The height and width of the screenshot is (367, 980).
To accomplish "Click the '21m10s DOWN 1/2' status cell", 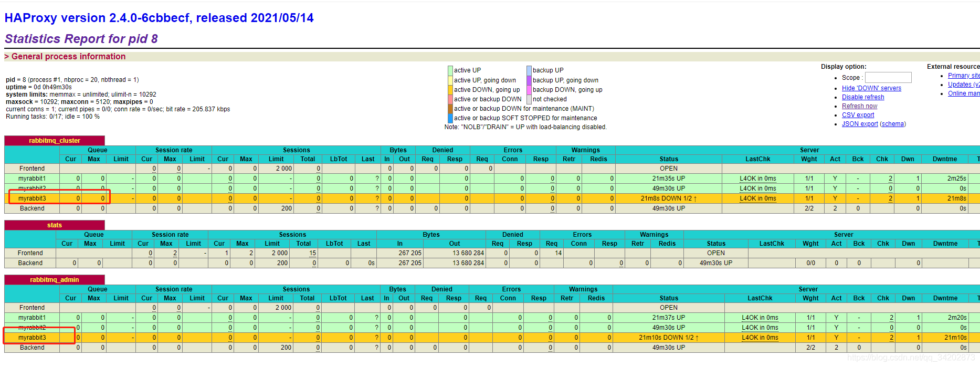I will point(668,338).
